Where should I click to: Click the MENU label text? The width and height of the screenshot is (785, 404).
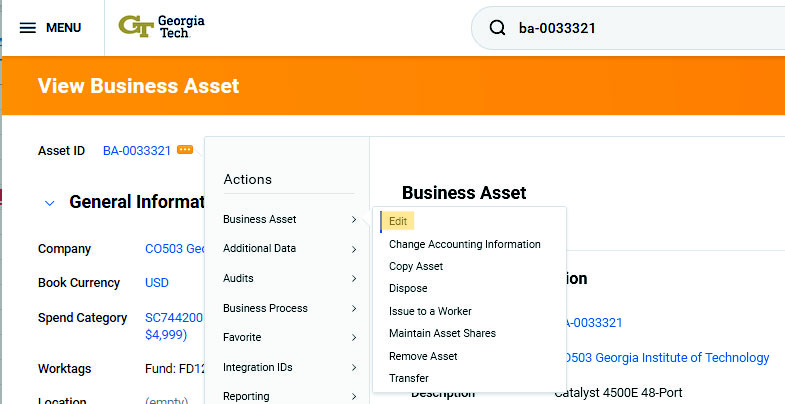[x=64, y=28]
